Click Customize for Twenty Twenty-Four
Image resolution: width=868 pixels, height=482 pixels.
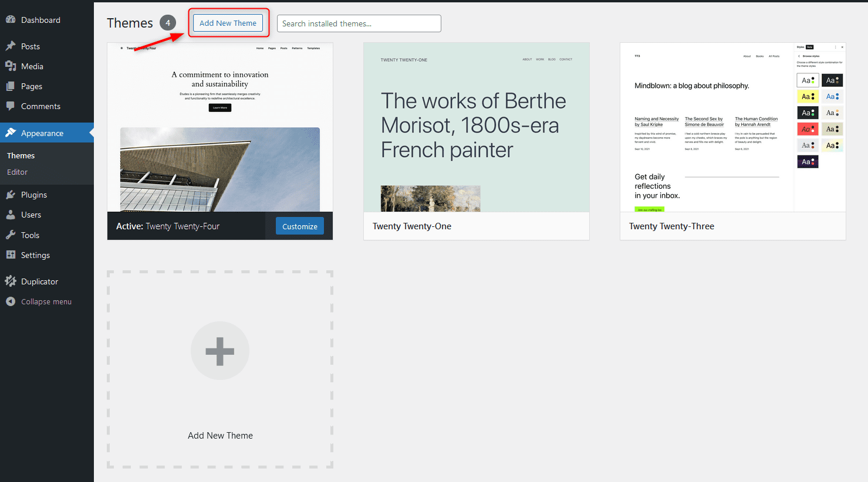[299, 226]
